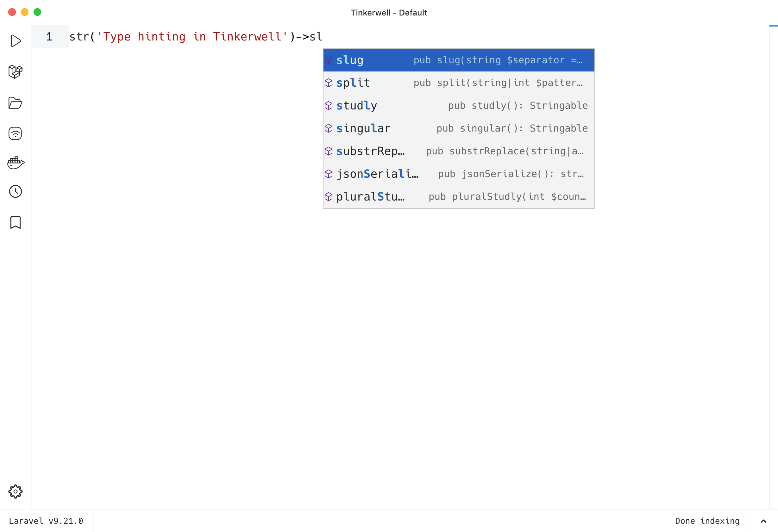Click the 'pub singular(): Stringable' signature text
Viewport: 778px width, 532px height.
[x=512, y=128]
